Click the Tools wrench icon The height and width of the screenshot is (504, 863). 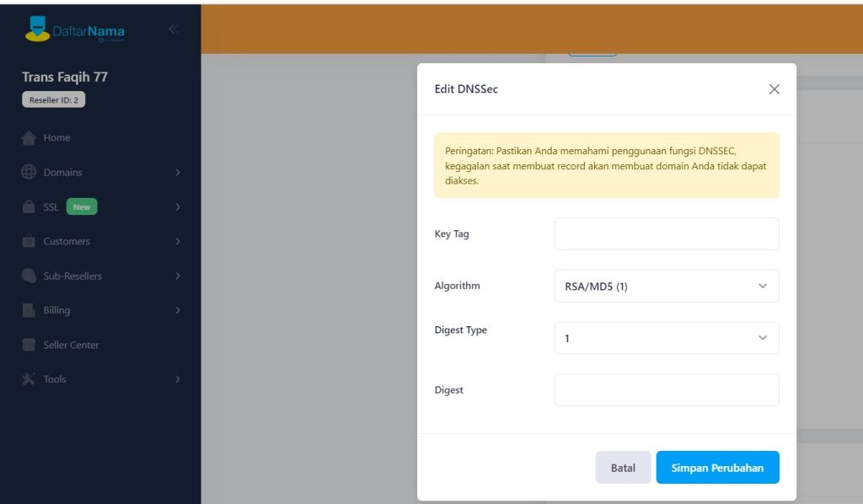click(29, 379)
